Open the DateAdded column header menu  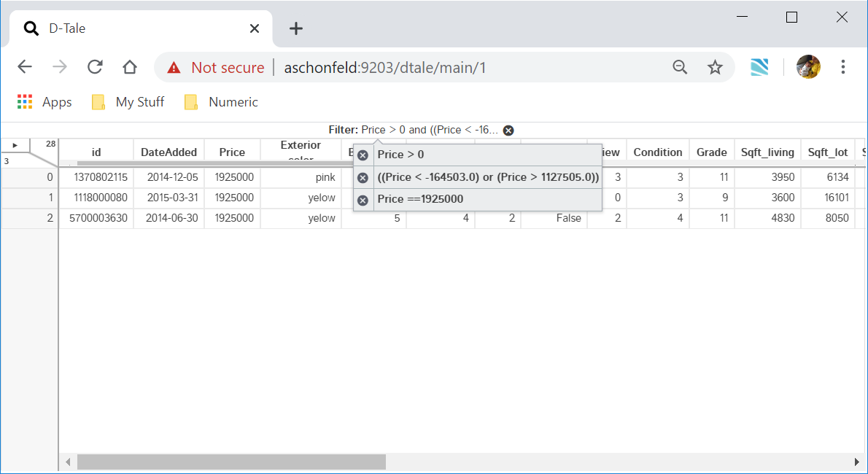[x=168, y=152]
